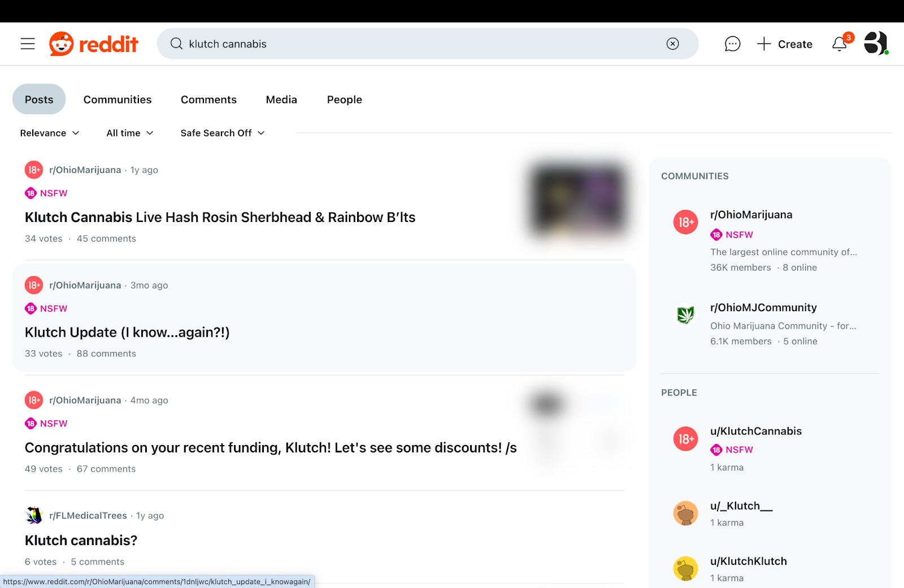The height and width of the screenshot is (588, 904).
Task: Open the All time filter dropdown
Action: point(130,133)
